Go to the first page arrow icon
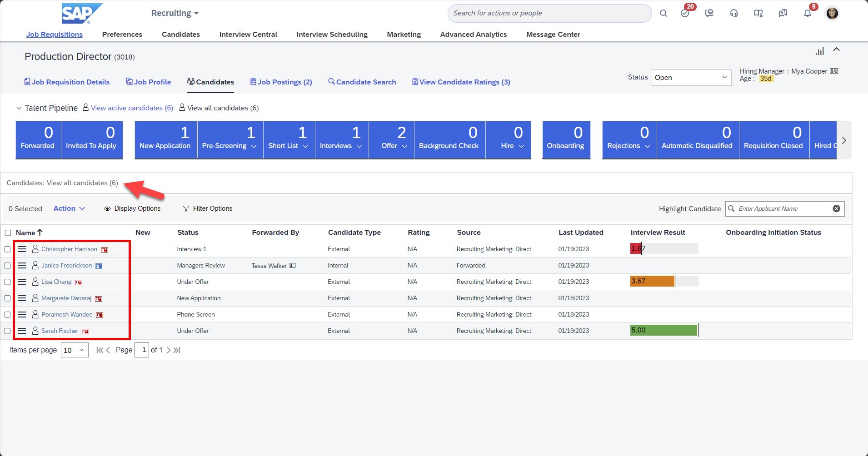This screenshot has height=456, width=868. point(100,350)
